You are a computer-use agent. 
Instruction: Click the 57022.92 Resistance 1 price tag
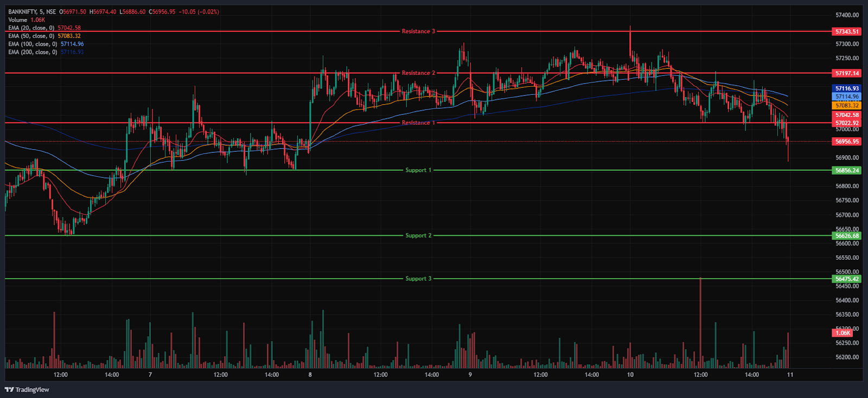point(846,123)
